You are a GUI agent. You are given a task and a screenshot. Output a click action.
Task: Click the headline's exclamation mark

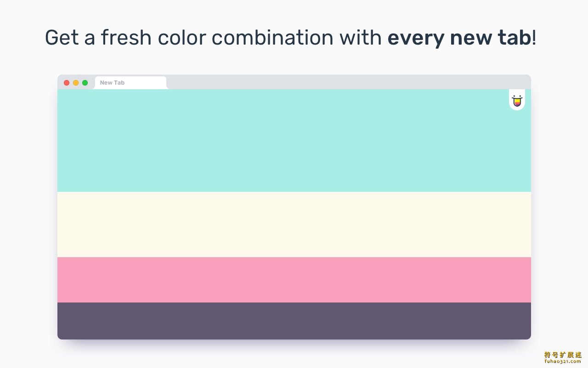[534, 38]
